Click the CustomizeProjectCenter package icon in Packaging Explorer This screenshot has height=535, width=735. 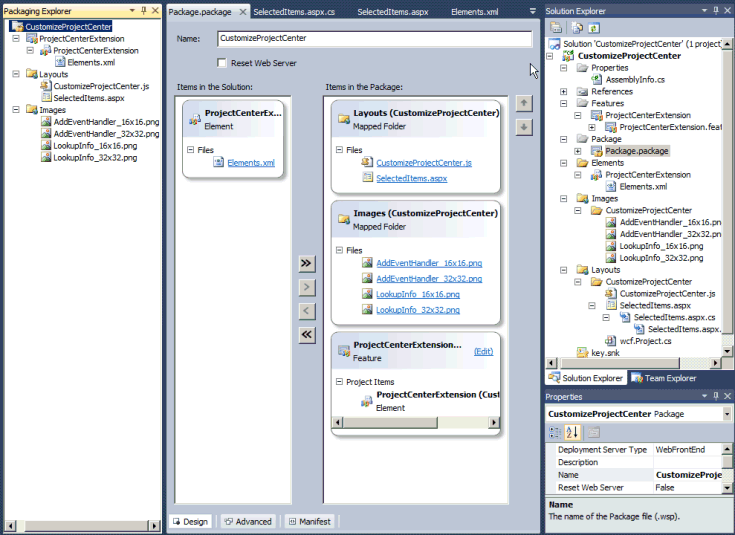(x=18, y=27)
